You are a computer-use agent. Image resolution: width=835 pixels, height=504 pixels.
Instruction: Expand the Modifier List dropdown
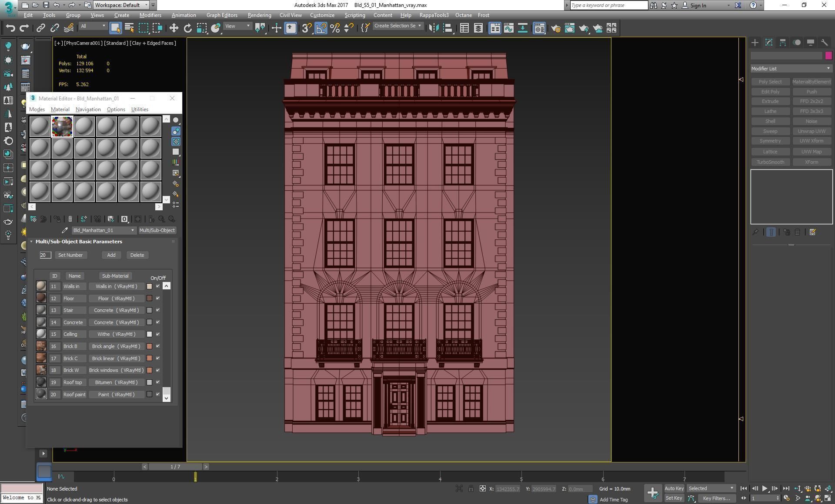(x=791, y=69)
